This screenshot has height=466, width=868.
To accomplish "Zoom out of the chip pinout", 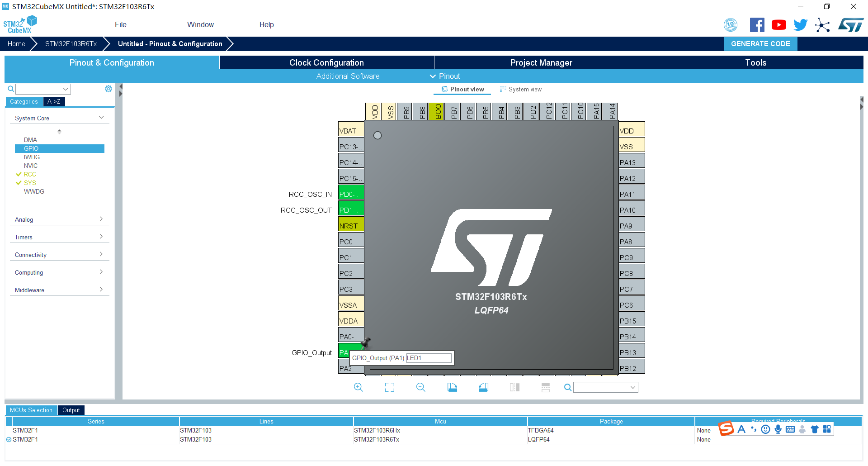I will 421,387.
